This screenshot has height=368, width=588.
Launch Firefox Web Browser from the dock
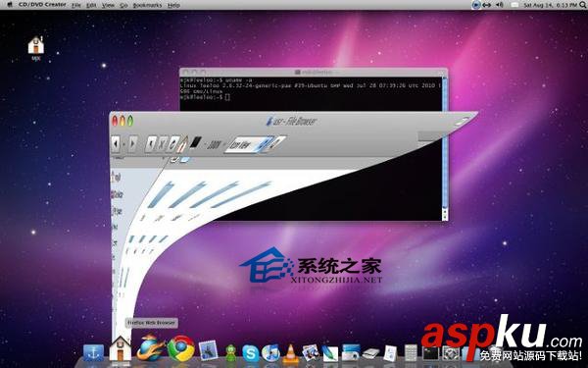[x=150, y=348]
